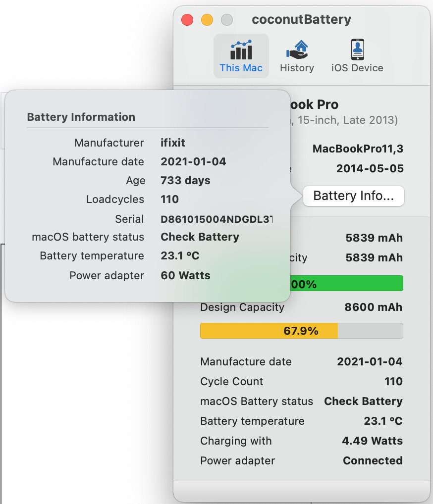
Task: Minimize the coconutBattery window
Action: [x=207, y=20]
